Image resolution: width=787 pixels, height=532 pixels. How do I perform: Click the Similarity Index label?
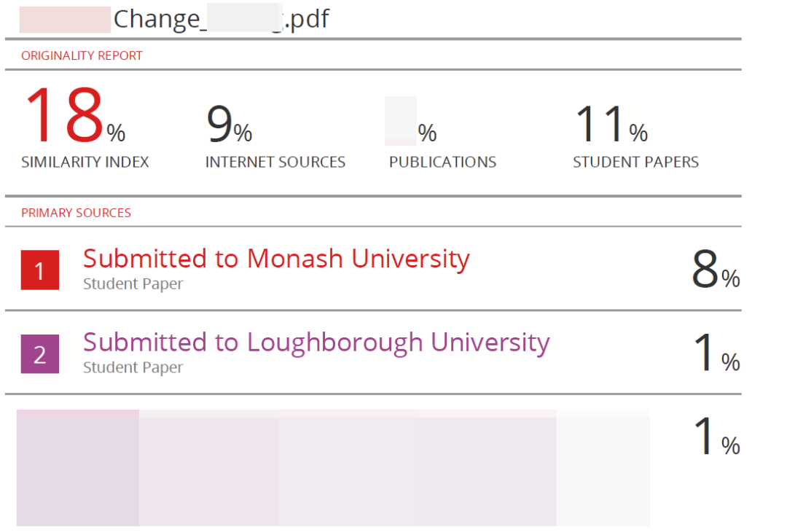[x=85, y=162]
